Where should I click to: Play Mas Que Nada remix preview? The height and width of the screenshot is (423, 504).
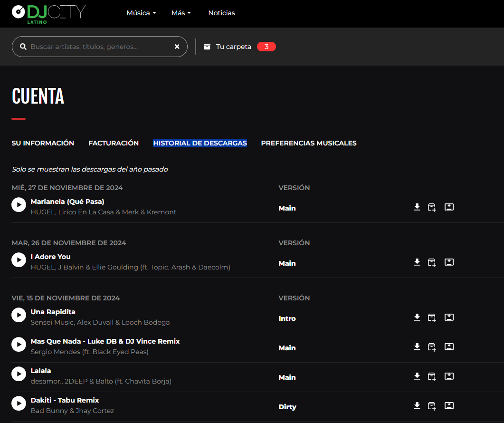[x=19, y=345]
